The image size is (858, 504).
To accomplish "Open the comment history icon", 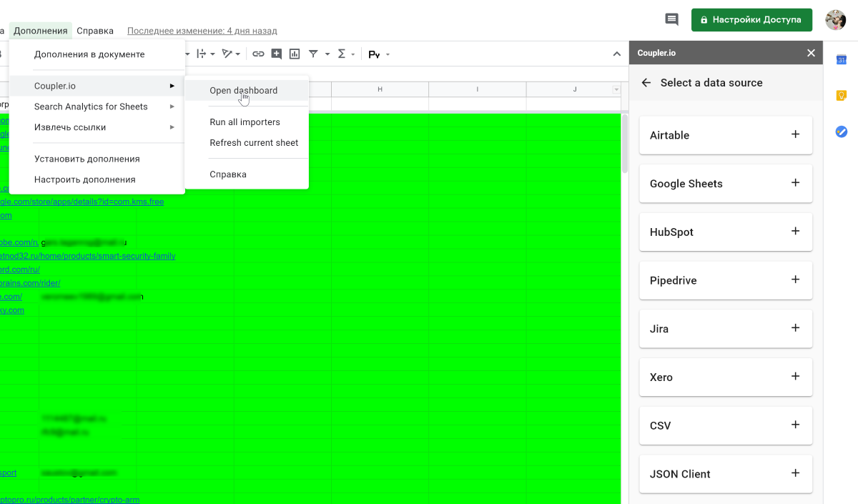I will 671,19.
